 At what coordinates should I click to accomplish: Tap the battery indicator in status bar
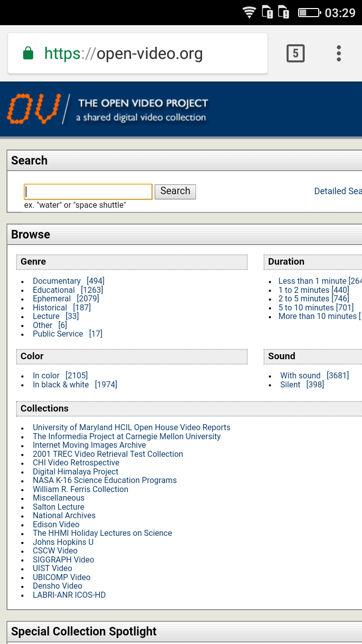coord(309,13)
